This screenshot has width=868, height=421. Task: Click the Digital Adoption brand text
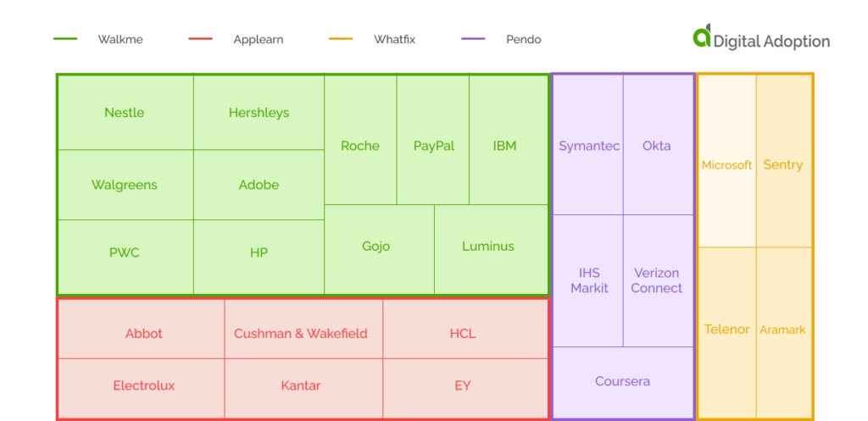[771, 42]
